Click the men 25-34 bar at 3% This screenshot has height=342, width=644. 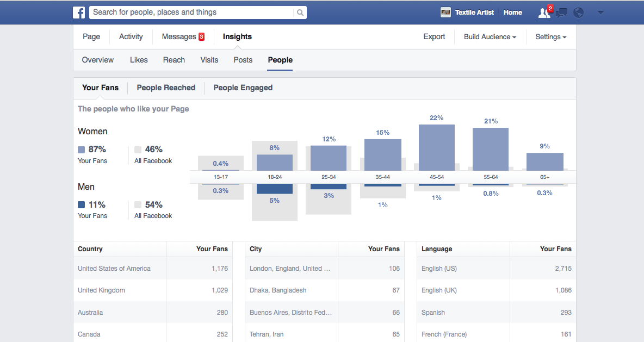[x=329, y=186]
